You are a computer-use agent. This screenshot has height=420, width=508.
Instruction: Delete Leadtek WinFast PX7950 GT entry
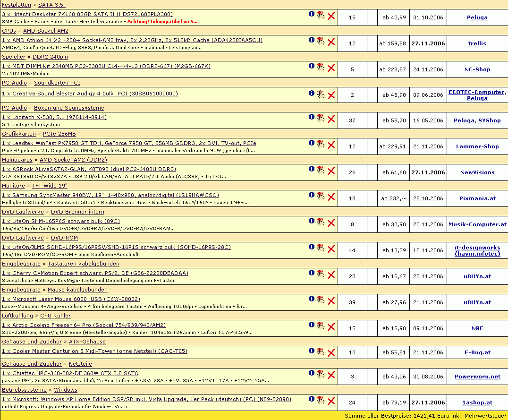click(331, 145)
